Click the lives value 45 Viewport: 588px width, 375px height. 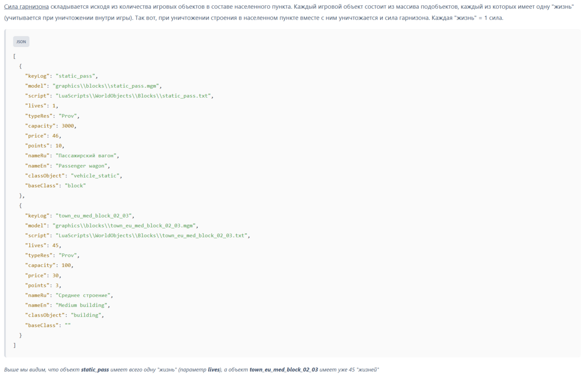[56, 246]
